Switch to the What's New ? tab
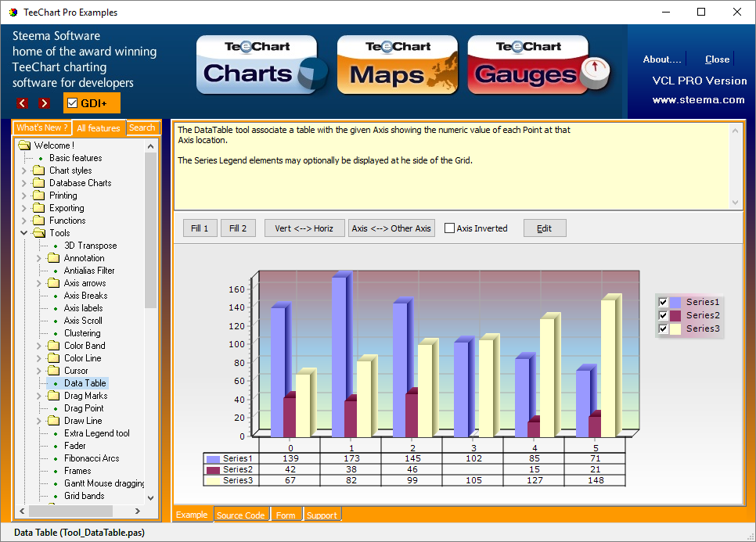Screen dimensions: 756x542 42,127
